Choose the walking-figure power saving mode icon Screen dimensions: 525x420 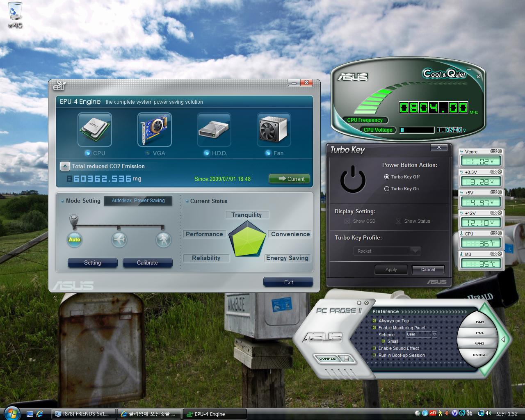(x=164, y=240)
